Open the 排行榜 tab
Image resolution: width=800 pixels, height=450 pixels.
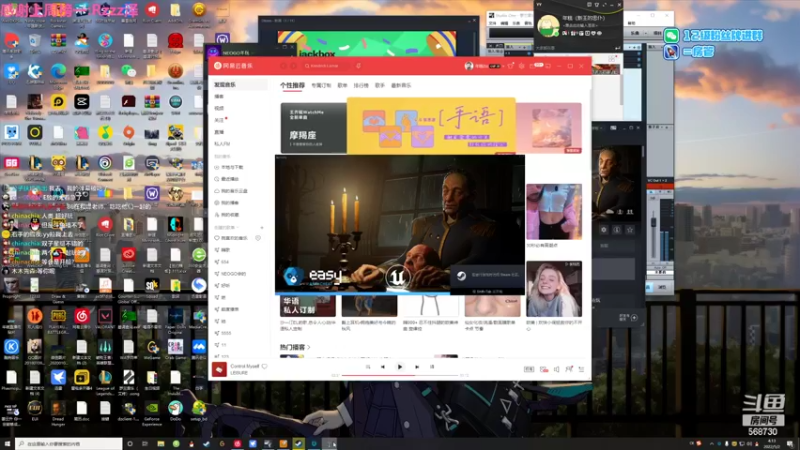[x=361, y=85]
